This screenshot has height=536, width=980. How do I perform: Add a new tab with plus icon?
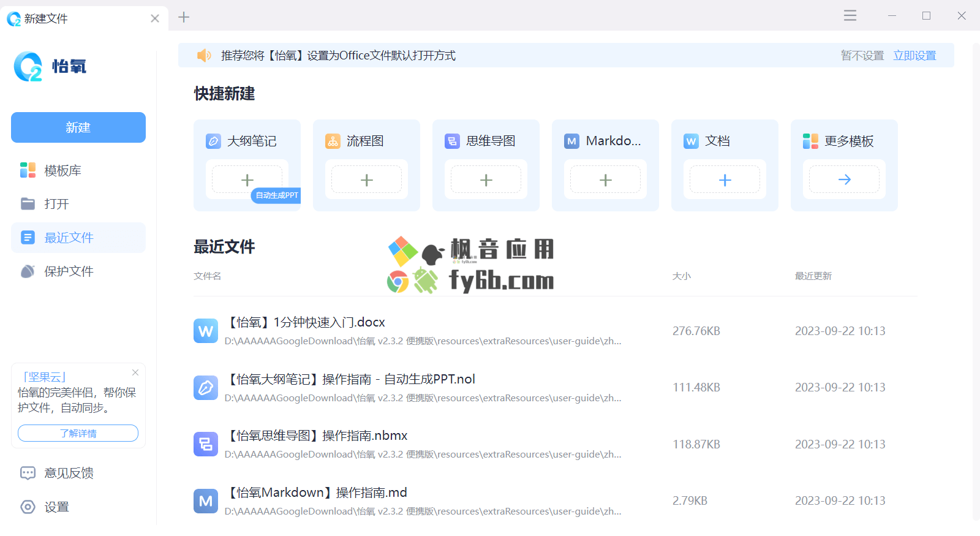184,17
